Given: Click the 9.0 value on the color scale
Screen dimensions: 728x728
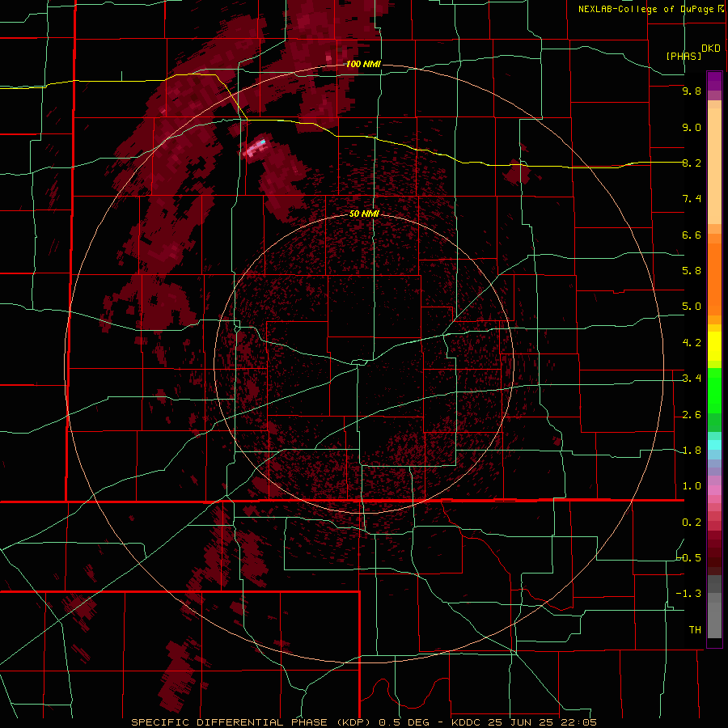Looking at the screenshot, I should 692,127.
